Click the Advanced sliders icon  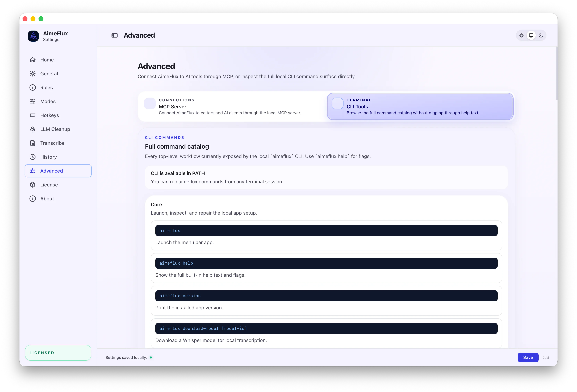coord(32,171)
